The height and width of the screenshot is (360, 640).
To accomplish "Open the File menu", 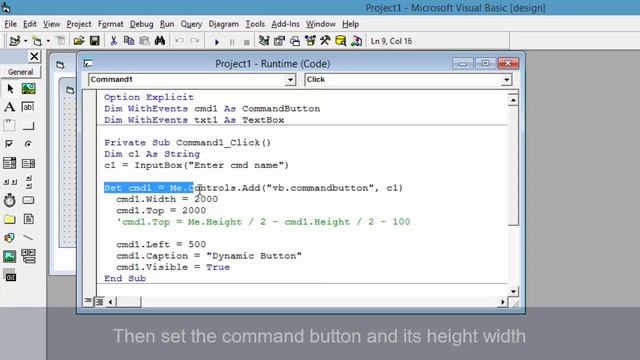I will tap(11, 24).
